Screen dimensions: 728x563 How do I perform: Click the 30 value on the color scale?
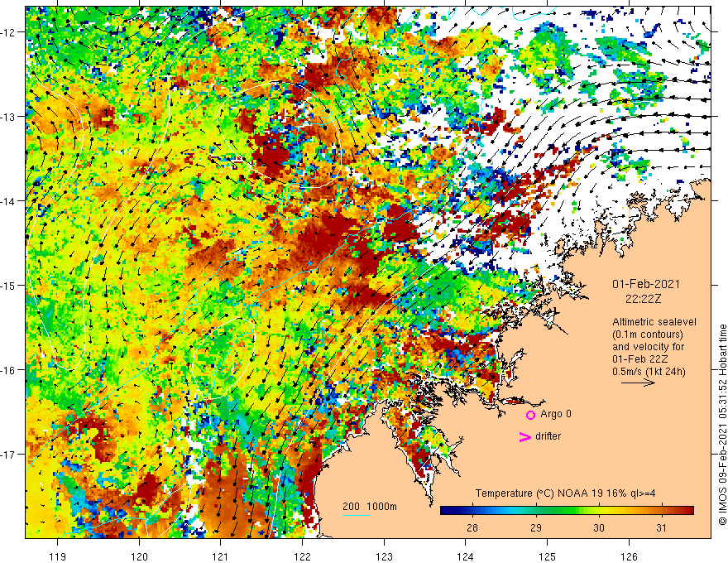(x=599, y=527)
